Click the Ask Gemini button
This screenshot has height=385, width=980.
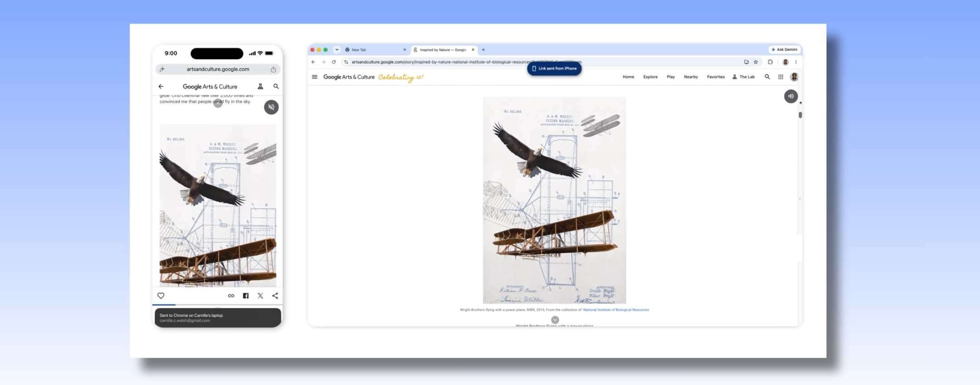pos(784,49)
